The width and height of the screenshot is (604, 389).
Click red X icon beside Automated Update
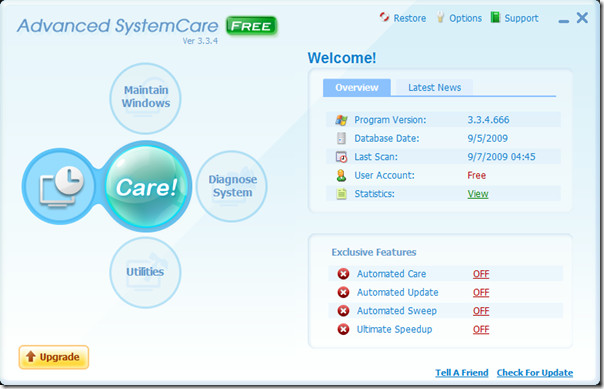pos(343,292)
